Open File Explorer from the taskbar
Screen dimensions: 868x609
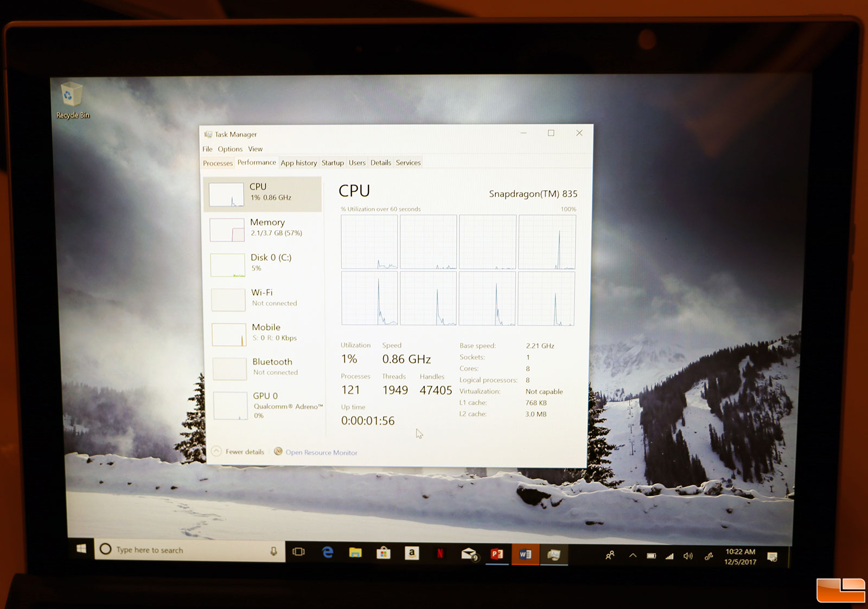(355, 553)
